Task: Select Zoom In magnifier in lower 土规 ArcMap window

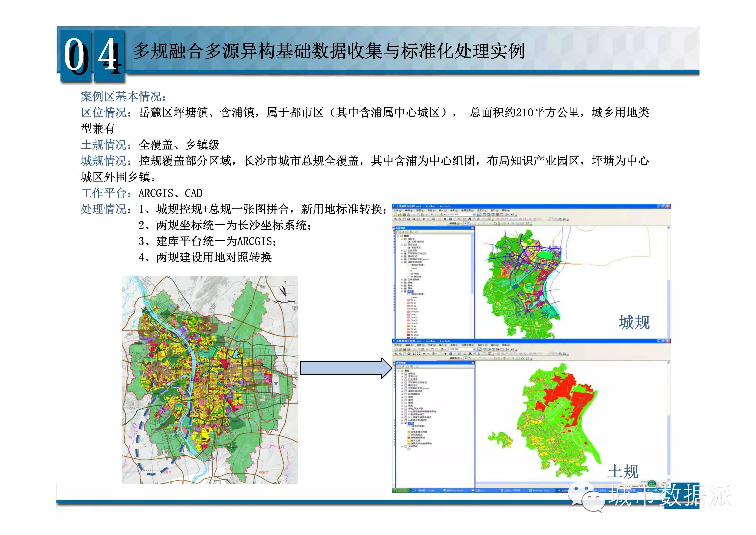Action: click(x=396, y=354)
